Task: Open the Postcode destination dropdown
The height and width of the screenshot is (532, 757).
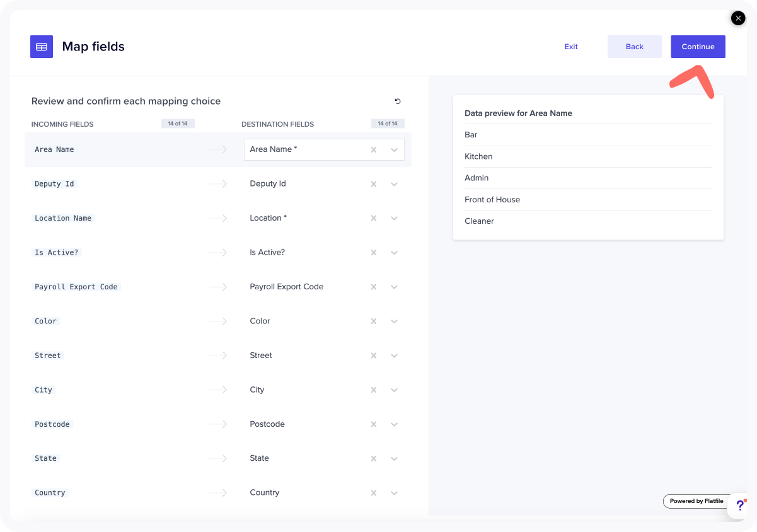Action: (395, 424)
